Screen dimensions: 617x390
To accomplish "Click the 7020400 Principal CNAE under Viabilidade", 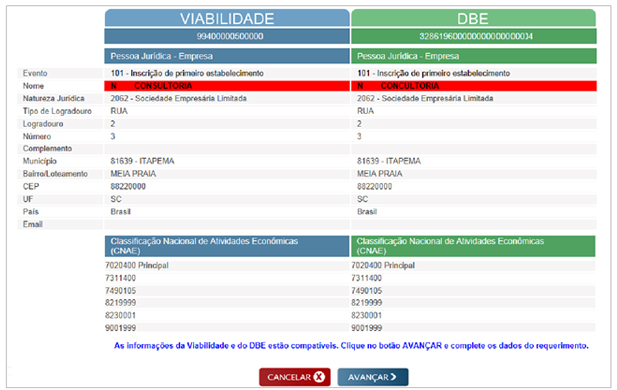I will click(137, 266).
